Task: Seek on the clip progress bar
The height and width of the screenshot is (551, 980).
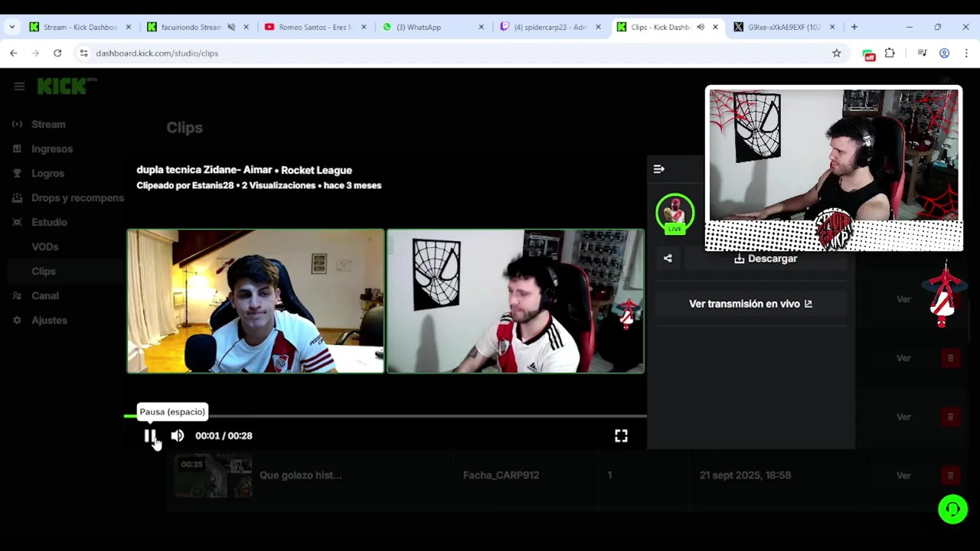Action: coord(386,416)
